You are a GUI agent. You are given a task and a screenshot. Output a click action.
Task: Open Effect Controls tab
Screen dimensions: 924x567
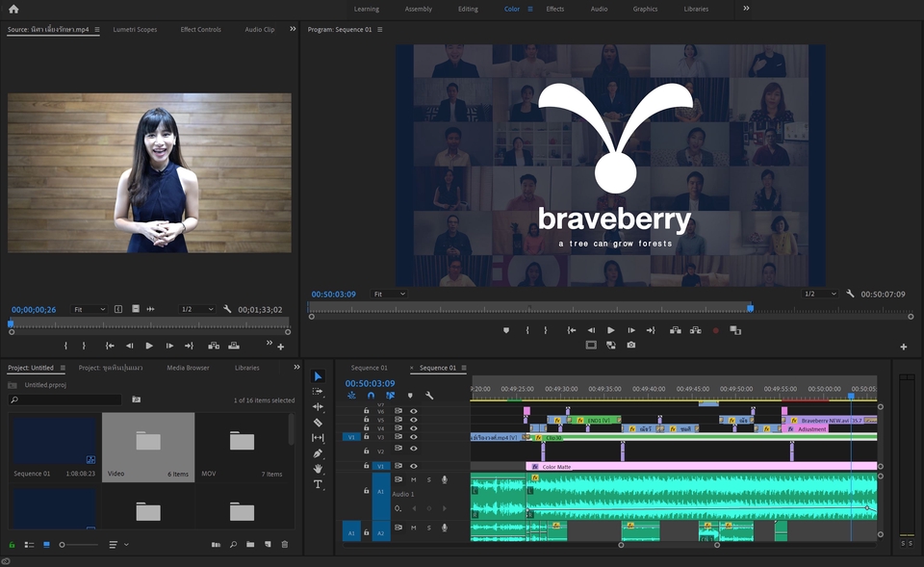coord(200,30)
